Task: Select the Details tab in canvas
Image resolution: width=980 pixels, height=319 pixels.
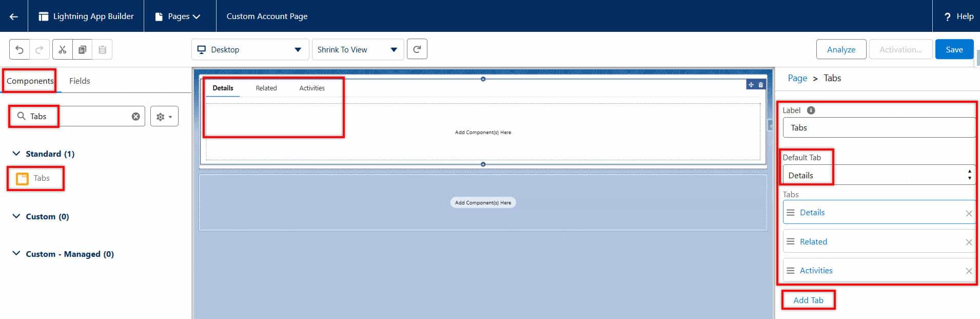Action: pyautogui.click(x=223, y=88)
